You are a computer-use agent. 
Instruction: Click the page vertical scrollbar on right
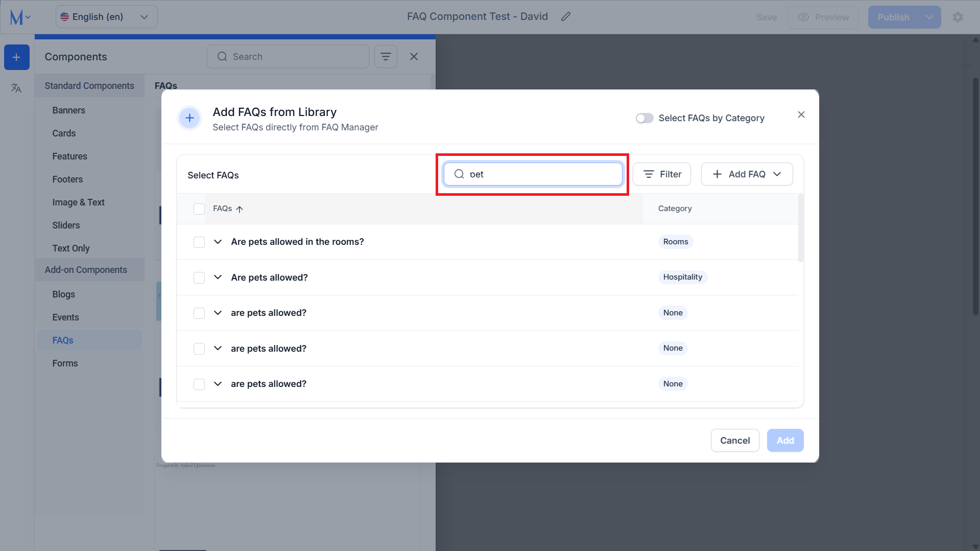click(975, 197)
